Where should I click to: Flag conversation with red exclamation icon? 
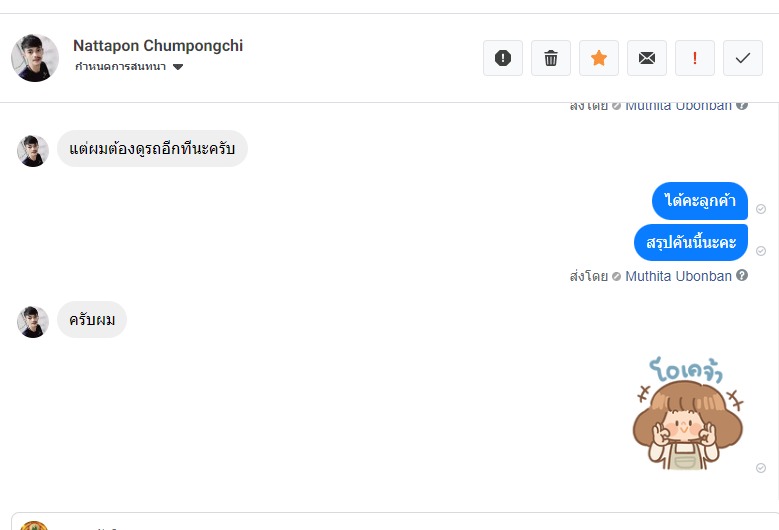pos(695,58)
